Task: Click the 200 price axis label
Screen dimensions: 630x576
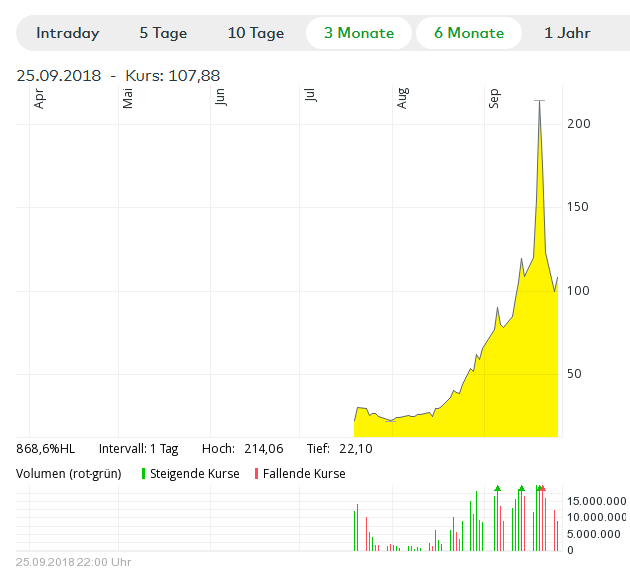Action: (x=579, y=123)
